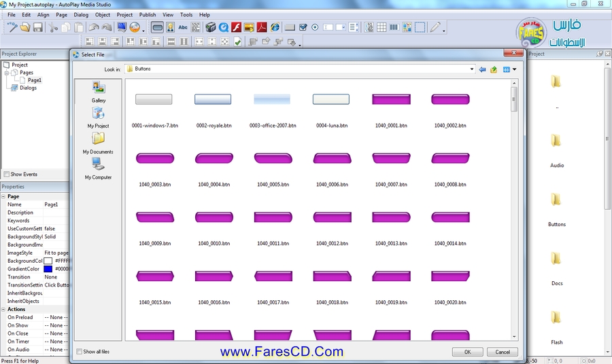Image resolution: width=612 pixels, height=364 pixels.
Task: Click the blue GradientColor swatch
Action: pos(48,269)
